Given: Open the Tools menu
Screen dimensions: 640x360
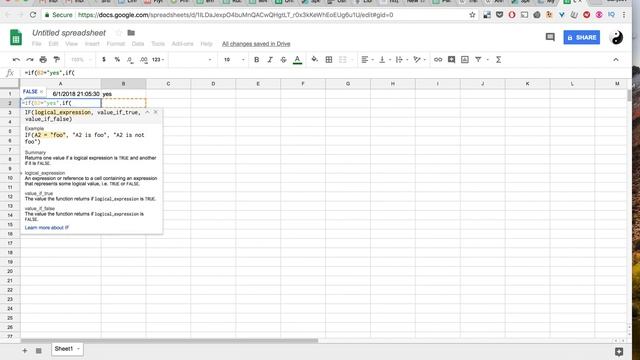Looking at the screenshot, I should (x=158, y=44).
